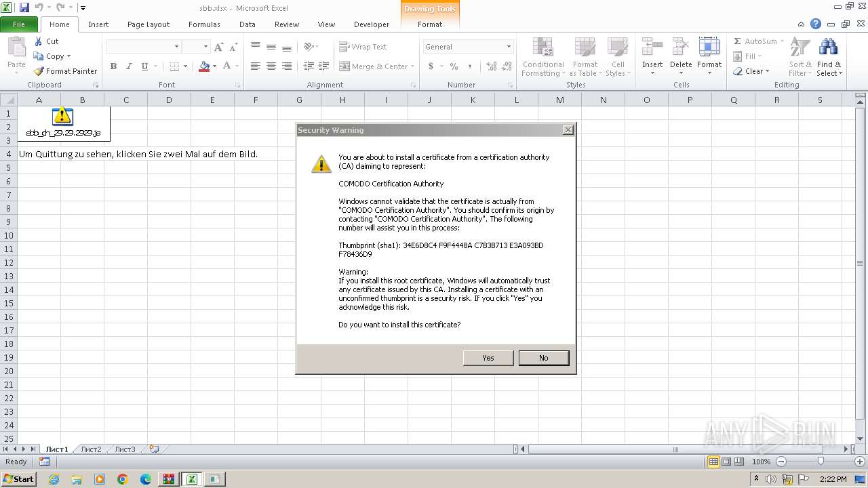Click Insert cells icon
Screen dimensions: 868x488
coord(652,47)
